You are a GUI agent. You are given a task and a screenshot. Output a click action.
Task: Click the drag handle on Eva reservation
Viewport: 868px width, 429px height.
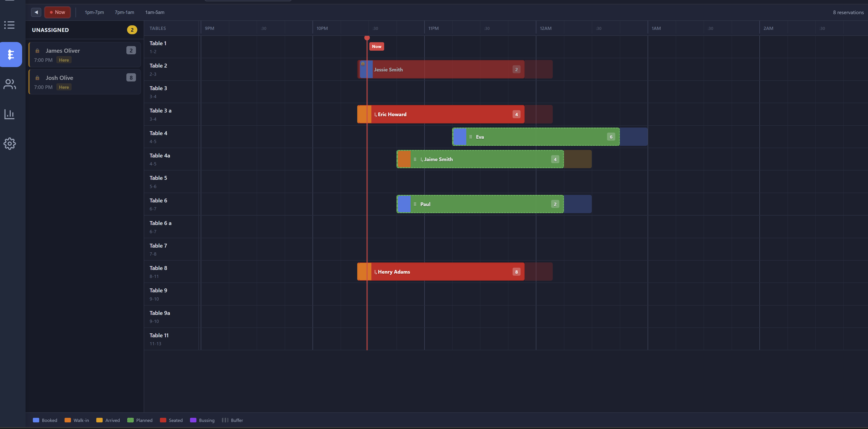click(x=470, y=137)
